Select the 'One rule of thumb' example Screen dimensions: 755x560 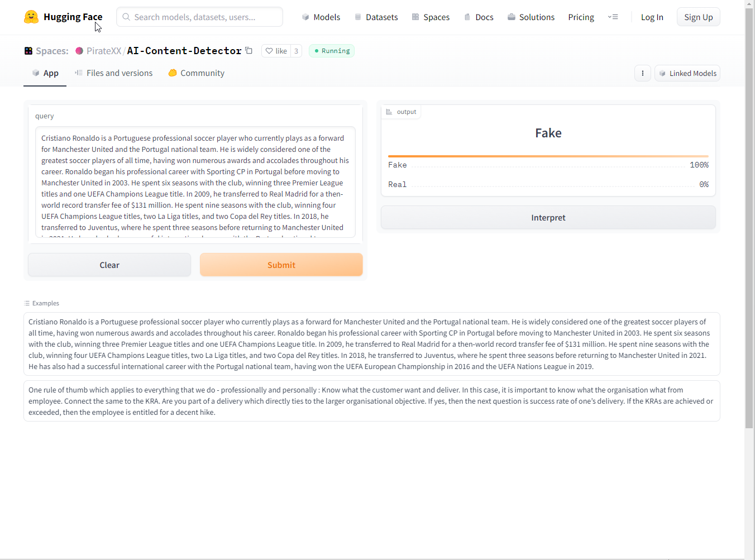(372, 401)
